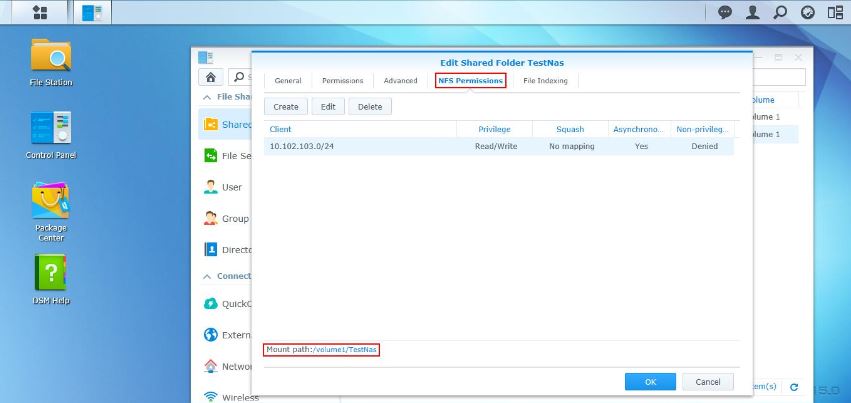The width and height of the screenshot is (851, 403).
Task: Focus the Control Panel search field
Action: coord(242,76)
